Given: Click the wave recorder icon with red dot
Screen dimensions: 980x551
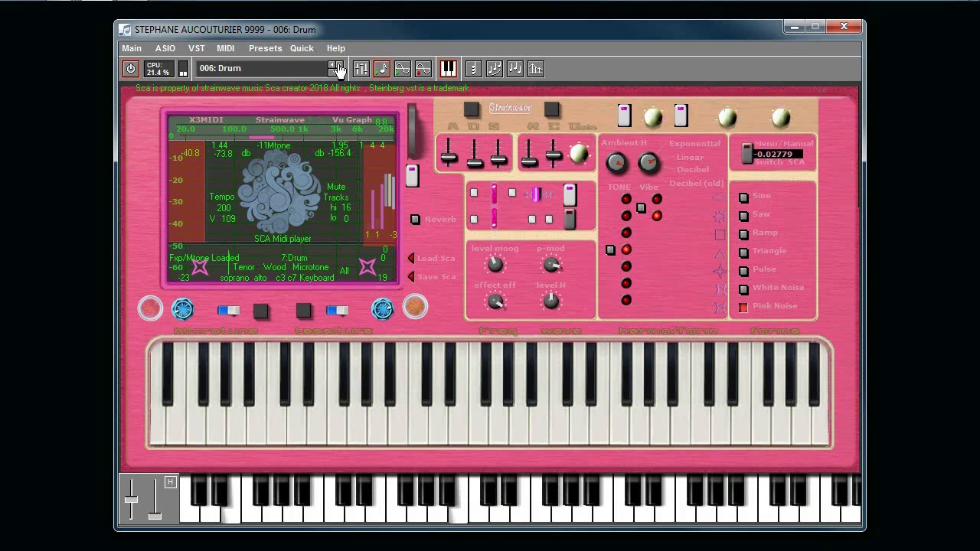Looking at the screenshot, I should pos(423,69).
